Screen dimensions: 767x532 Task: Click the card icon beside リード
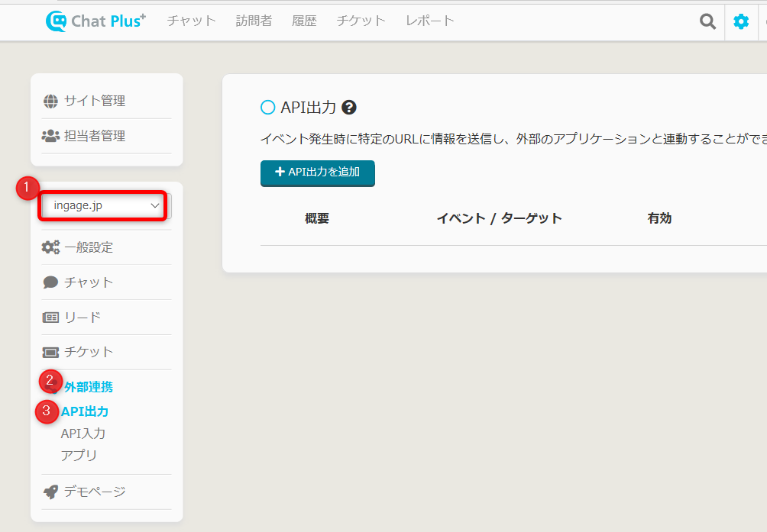pos(50,318)
